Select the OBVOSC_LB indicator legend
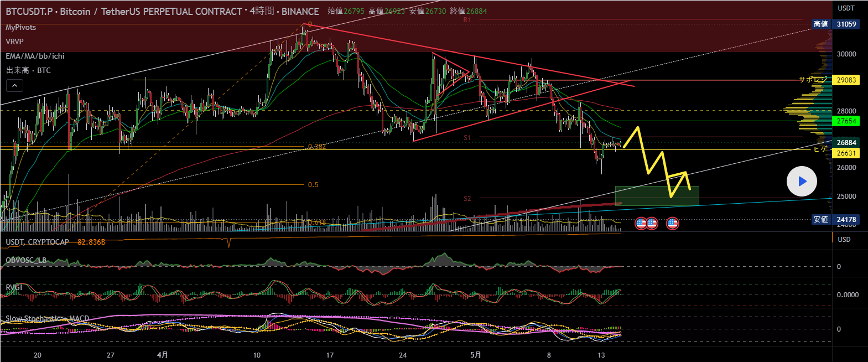Screen dimensions: 868x362 (26, 260)
